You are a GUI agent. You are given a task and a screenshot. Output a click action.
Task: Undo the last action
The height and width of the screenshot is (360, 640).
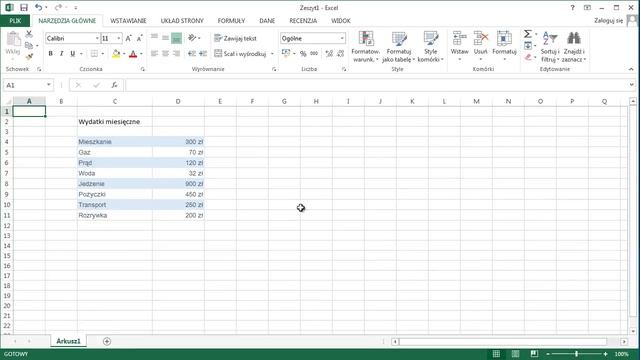point(38,8)
